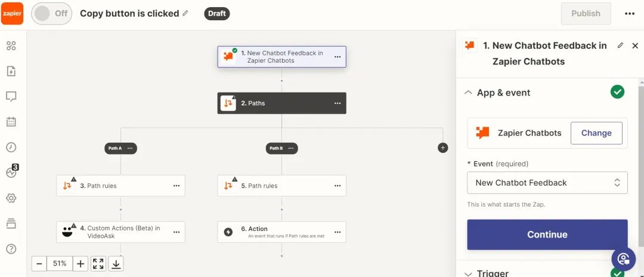The width and height of the screenshot is (644, 277).
Task: Click the Change app button
Action: (596, 133)
